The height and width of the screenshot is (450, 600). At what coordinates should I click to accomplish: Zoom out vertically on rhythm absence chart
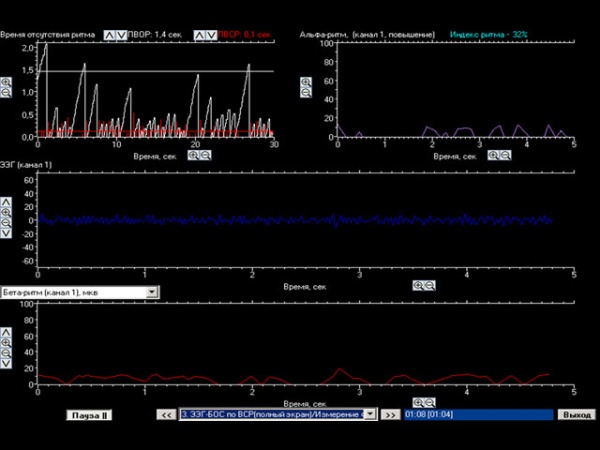[6, 92]
